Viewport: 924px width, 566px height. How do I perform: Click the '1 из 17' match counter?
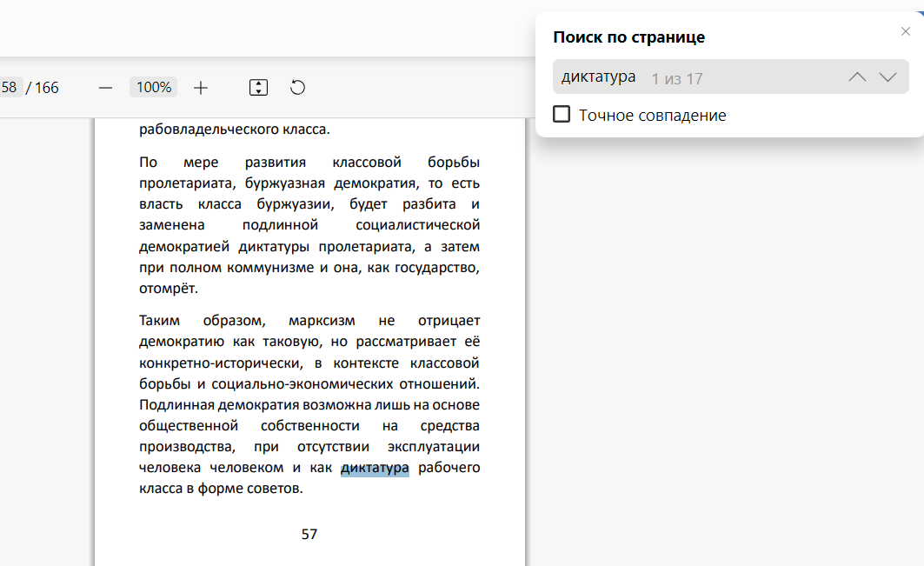(677, 78)
